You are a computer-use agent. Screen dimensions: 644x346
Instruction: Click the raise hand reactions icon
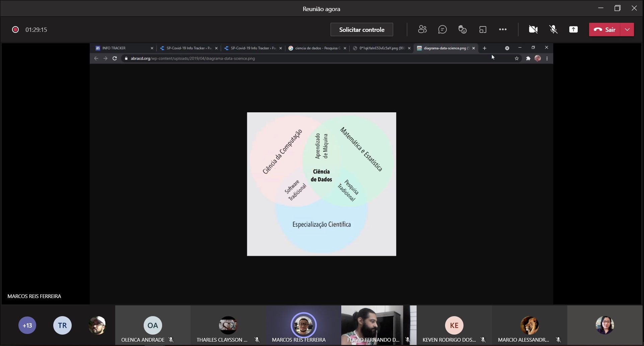tap(462, 30)
